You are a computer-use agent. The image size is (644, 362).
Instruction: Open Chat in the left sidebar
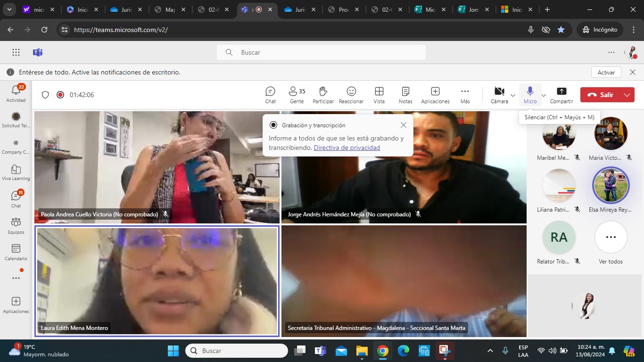(16, 199)
